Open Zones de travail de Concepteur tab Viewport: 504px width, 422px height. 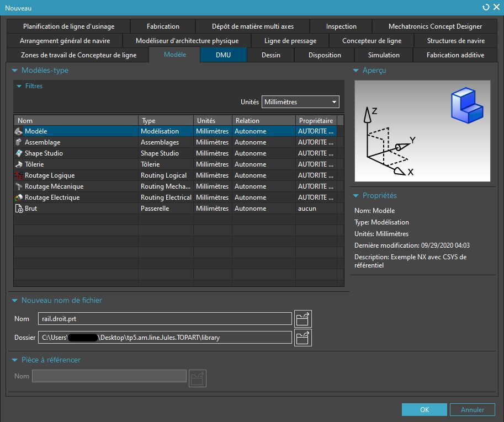point(78,55)
